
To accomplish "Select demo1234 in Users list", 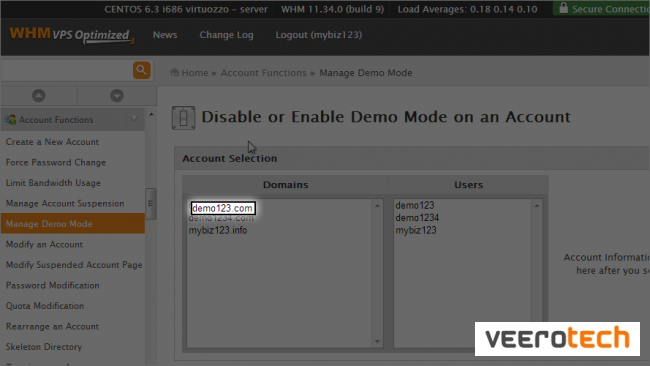I will pyautogui.click(x=417, y=218).
